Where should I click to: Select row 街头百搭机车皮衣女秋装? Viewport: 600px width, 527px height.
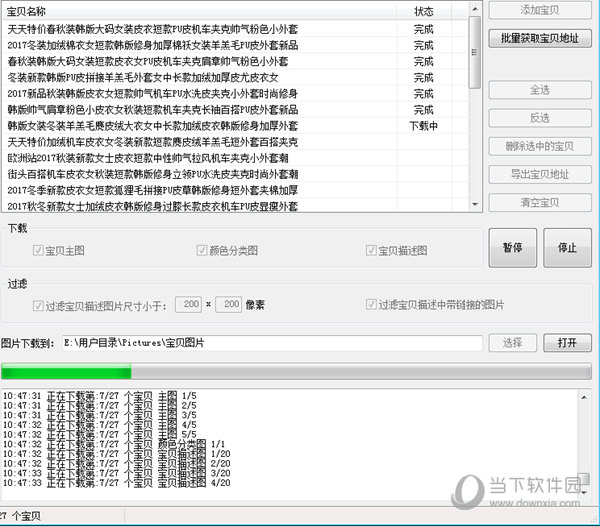click(235, 174)
